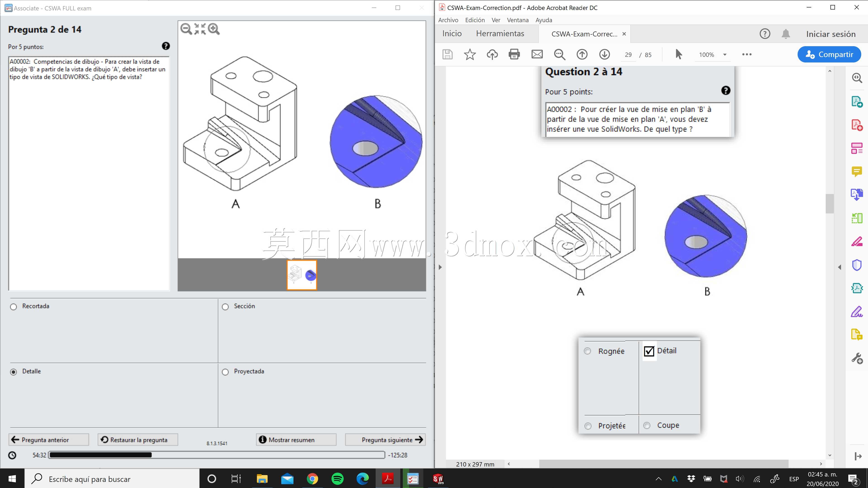
Task: Print the PDF via printer icon
Action: click(x=514, y=55)
